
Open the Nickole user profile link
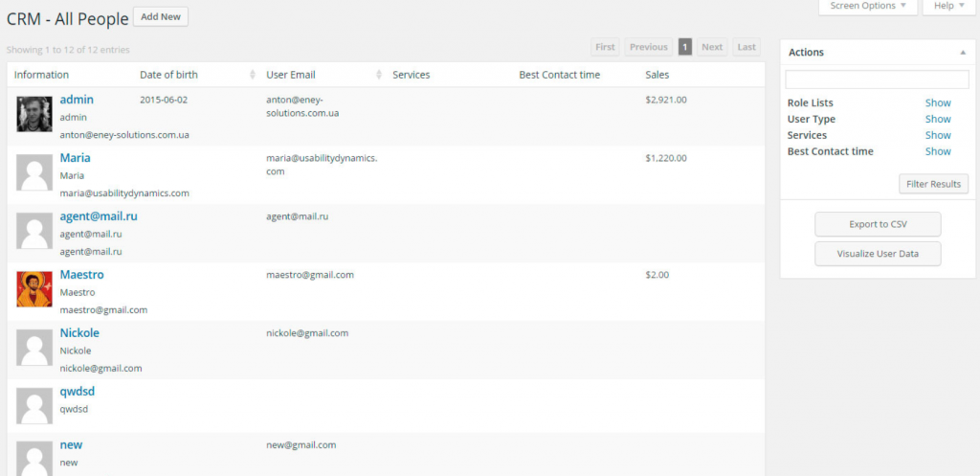coord(79,332)
